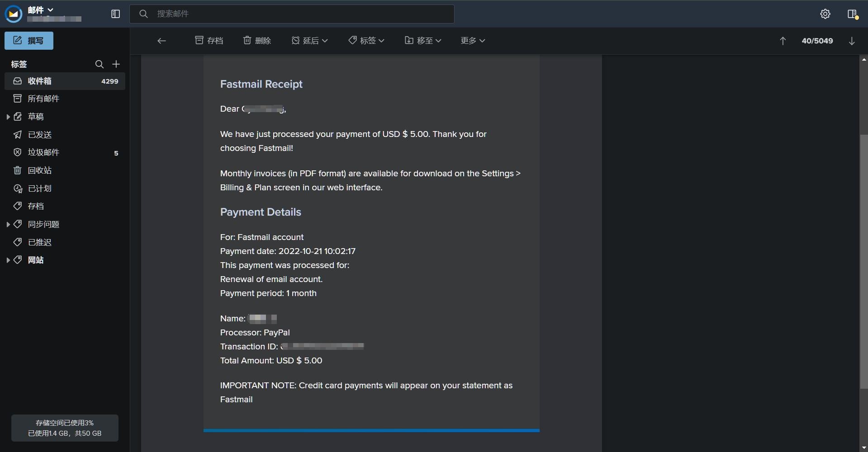Click the tag icon beside 已推迟
The height and width of the screenshot is (452, 868).
[18, 242]
